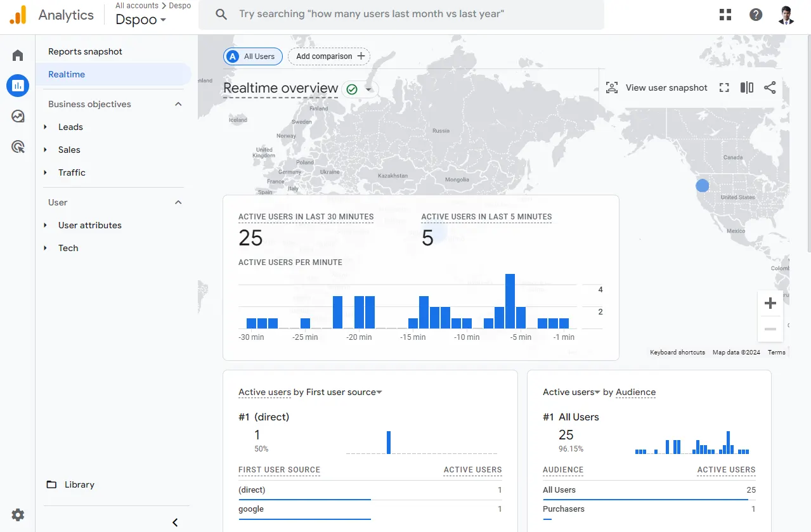Viewport: 811px width, 532px height.
Task: Click the Share this report icon
Action: (x=770, y=88)
